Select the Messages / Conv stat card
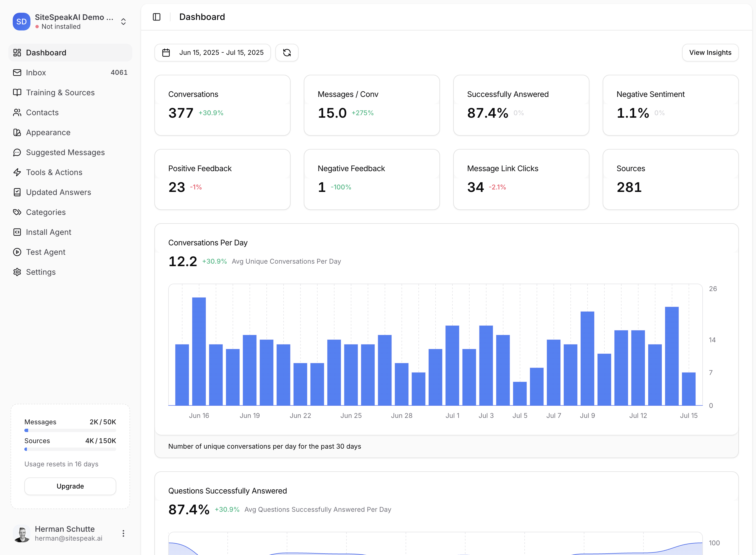756x555 pixels. (372, 105)
